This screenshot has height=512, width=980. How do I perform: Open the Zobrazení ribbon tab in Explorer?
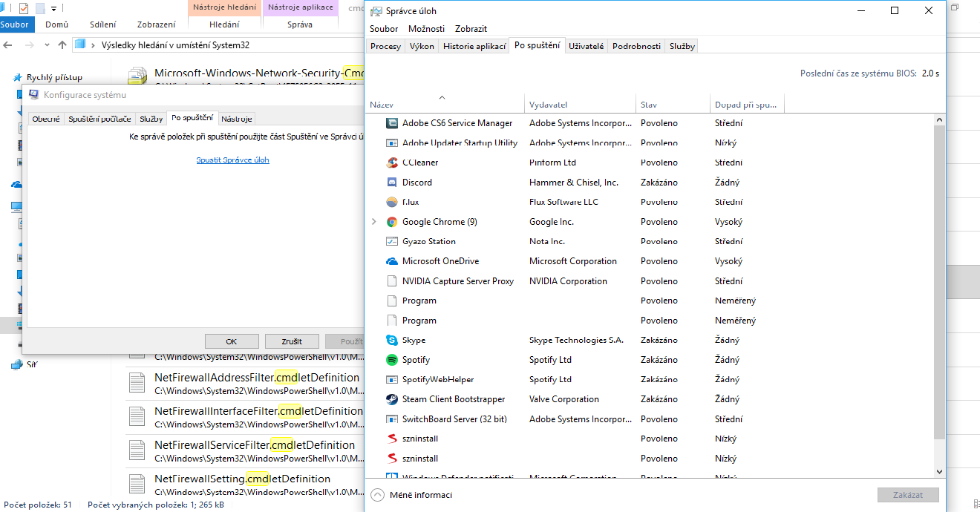pos(156,24)
